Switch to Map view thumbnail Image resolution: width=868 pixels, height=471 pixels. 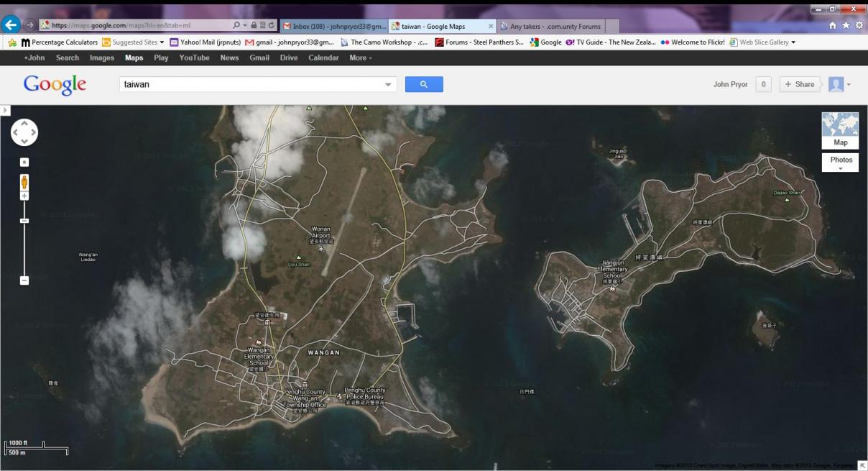click(x=840, y=130)
